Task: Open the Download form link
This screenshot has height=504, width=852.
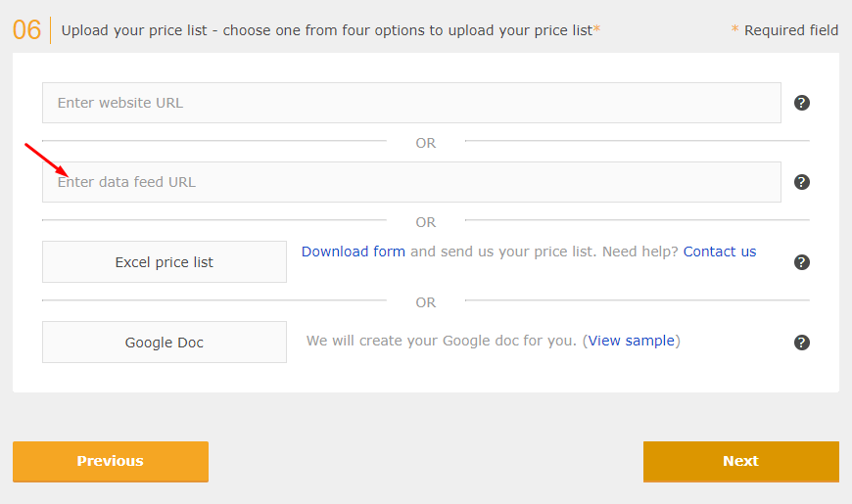Action: point(354,252)
